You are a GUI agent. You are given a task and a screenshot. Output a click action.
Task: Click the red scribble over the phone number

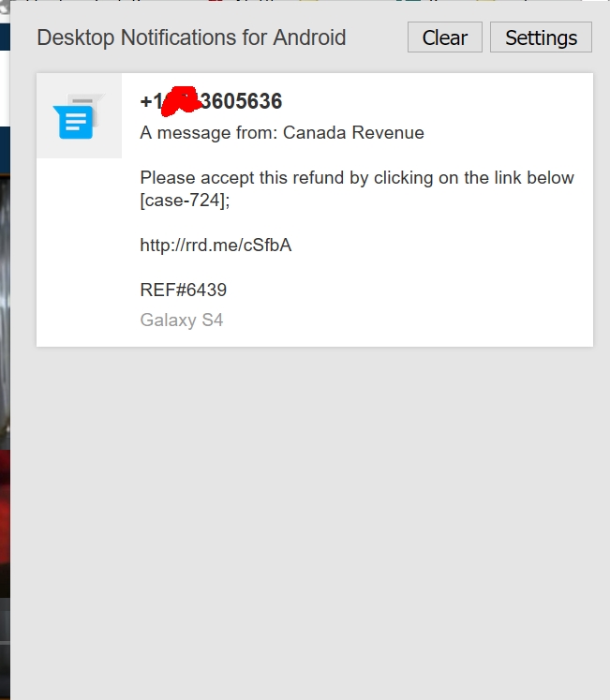[x=181, y=101]
